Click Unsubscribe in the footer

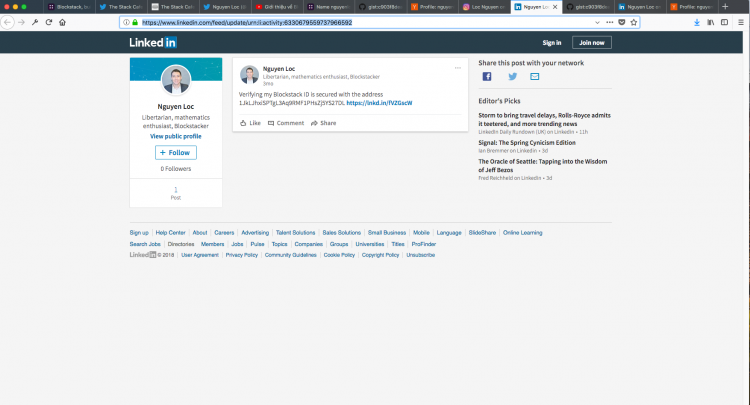point(420,255)
